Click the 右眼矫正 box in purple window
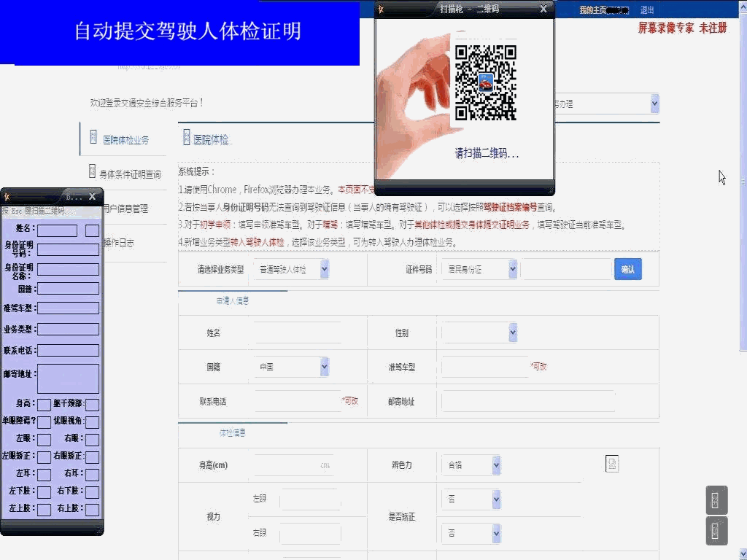 [93, 457]
